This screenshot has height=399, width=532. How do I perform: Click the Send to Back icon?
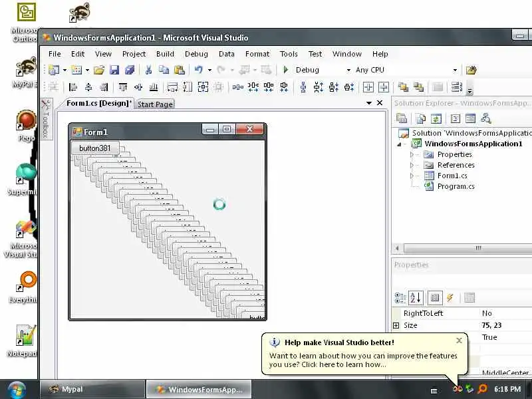click(419, 87)
